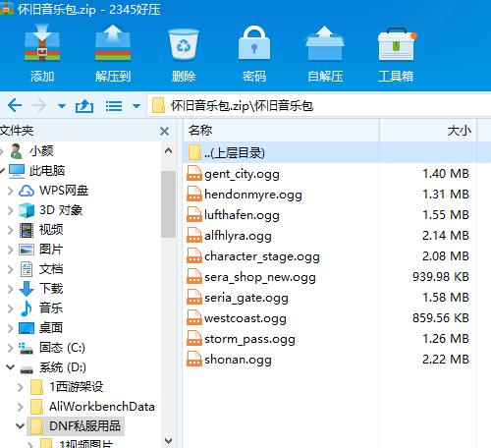The image size is (491, 448).
Task: Close the 文件夹 folder pane
Action: pyautogui.click(x=165, y=132)
